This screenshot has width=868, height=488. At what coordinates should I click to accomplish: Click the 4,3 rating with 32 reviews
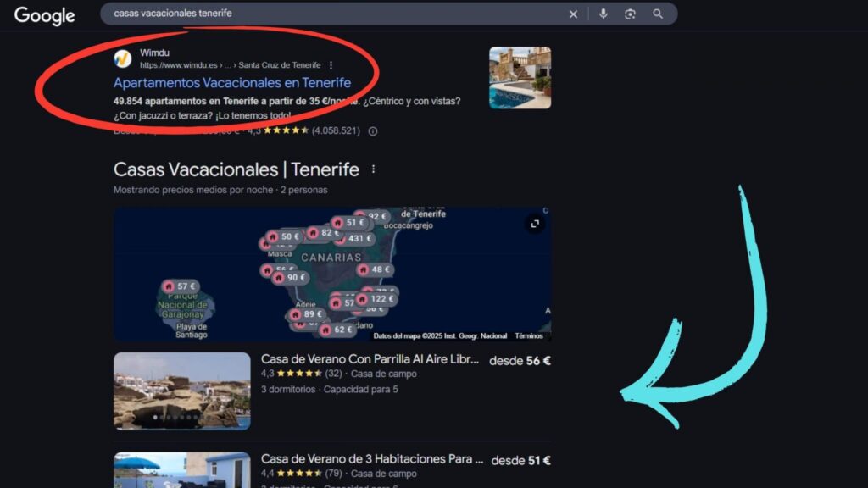pos(302,374)
